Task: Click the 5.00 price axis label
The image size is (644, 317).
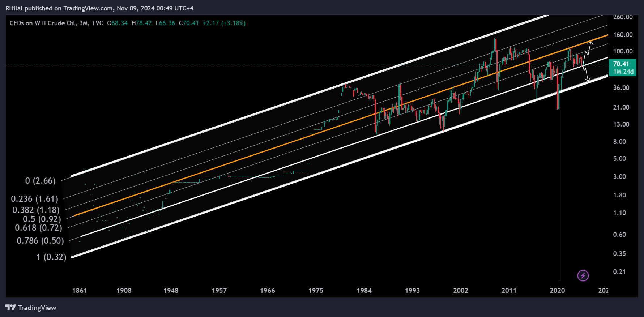Action: (619, 159)
